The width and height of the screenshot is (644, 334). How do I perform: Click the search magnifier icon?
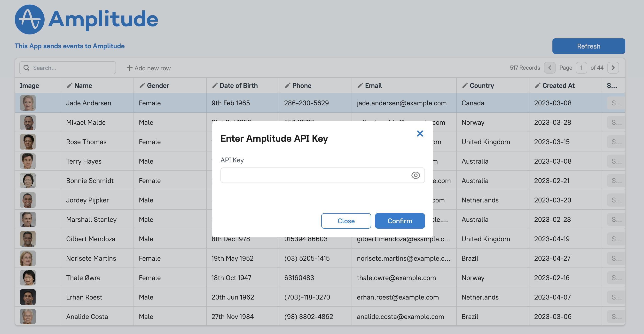point(26,68)
